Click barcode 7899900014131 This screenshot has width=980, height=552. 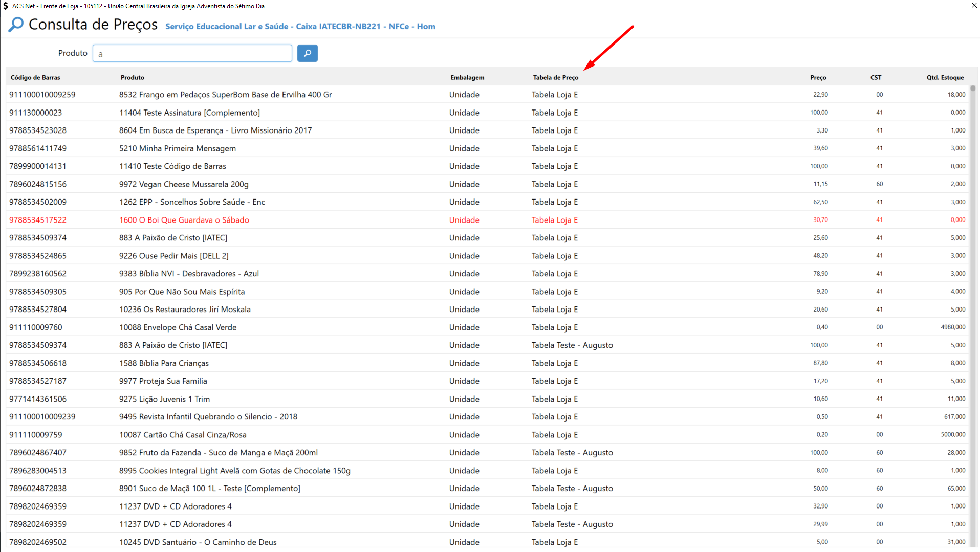[38, 166]
